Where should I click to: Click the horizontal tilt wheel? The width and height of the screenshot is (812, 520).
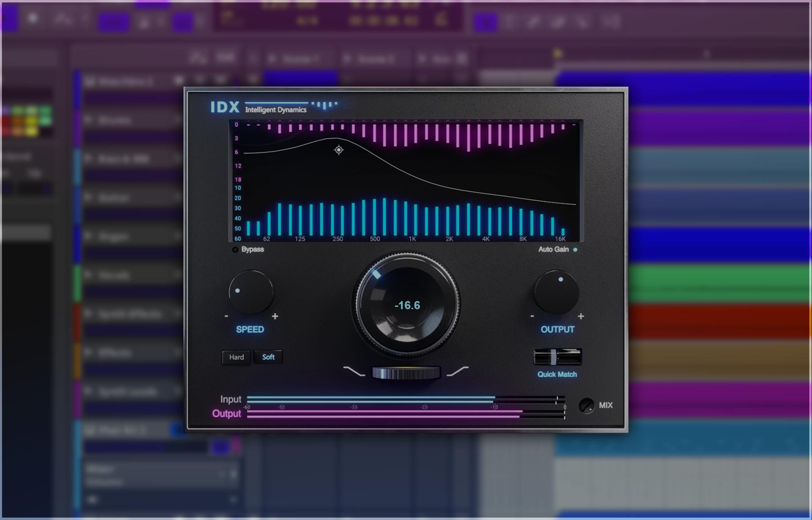(x=406, y=373)
